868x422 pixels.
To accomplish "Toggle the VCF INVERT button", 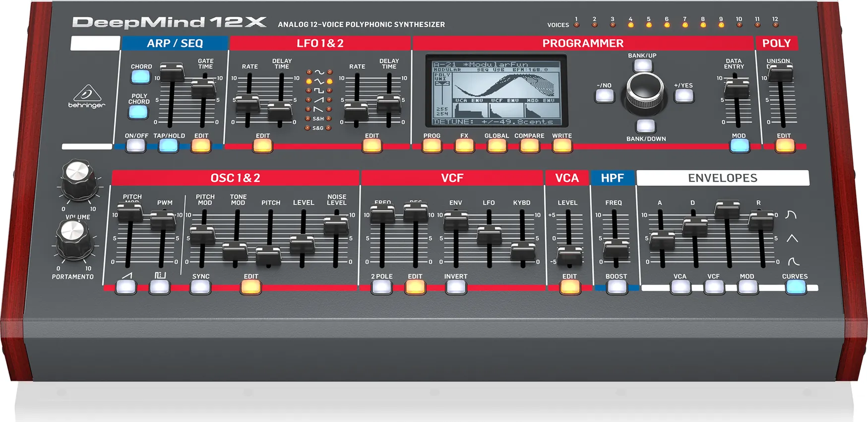I will (x=456, y=287).
